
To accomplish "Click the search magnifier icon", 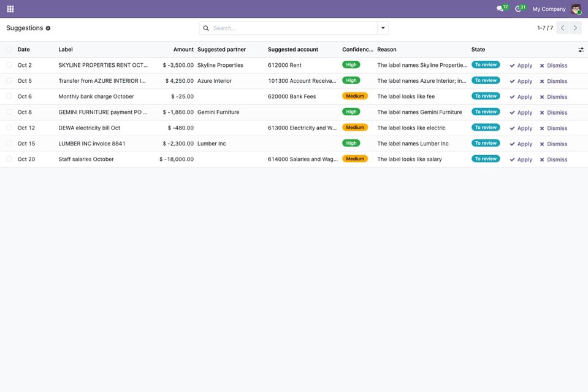I will point(206,28).
